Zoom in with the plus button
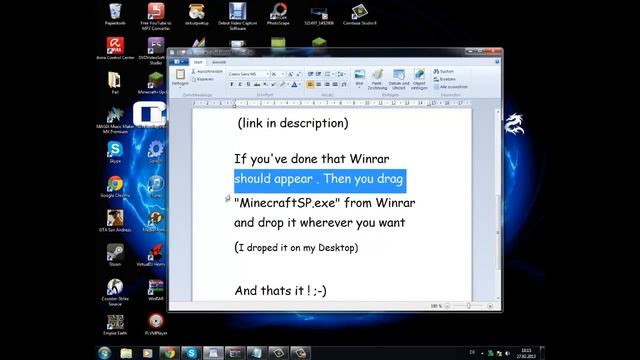 click(490, 306)
